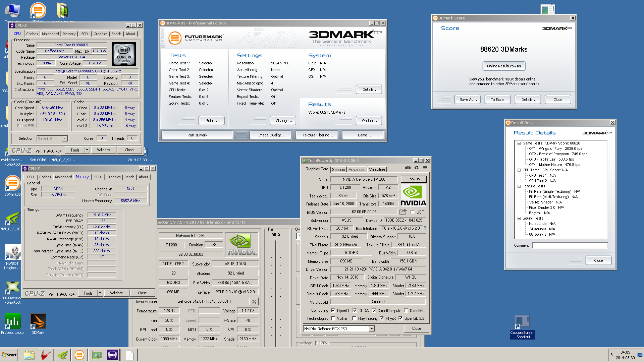This screenshot has width=644, height=362.
Task: Open the Socket #1 selection dropdown in CPU-Z
Action: 65,138
